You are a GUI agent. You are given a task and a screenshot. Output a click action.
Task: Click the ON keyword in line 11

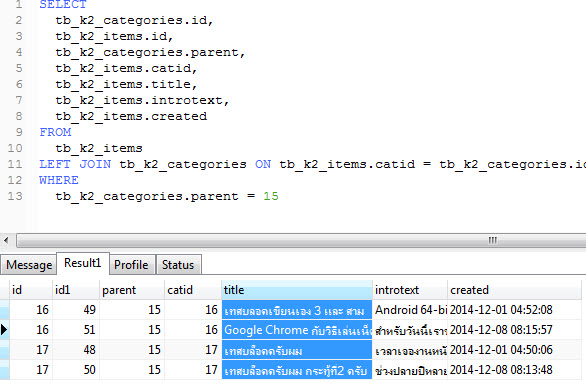[263, 164]
